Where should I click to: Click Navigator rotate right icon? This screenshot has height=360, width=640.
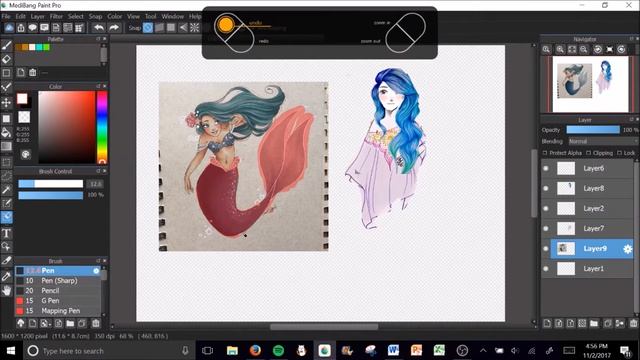tap(621, 49)
